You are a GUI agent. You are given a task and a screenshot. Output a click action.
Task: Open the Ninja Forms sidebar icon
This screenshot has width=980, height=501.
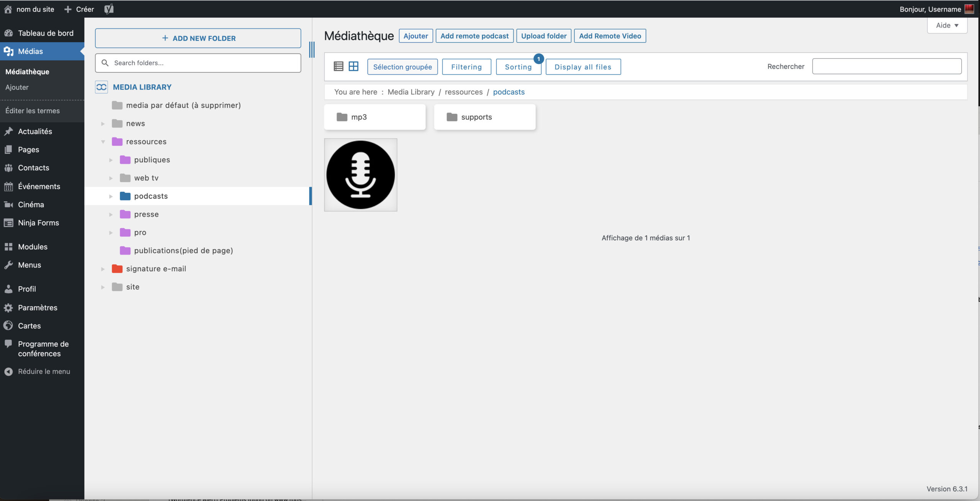pyautogui.click(x=8, y=223)
